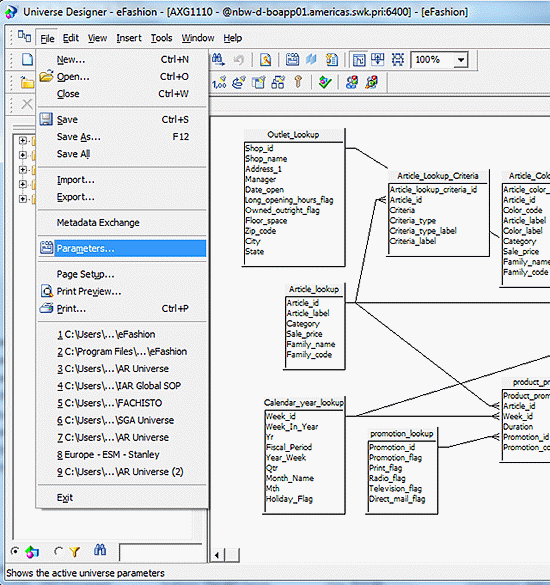Open the Tools menu
The width and height of the screenshot is (550, 585).
click(x=161, y=38)
